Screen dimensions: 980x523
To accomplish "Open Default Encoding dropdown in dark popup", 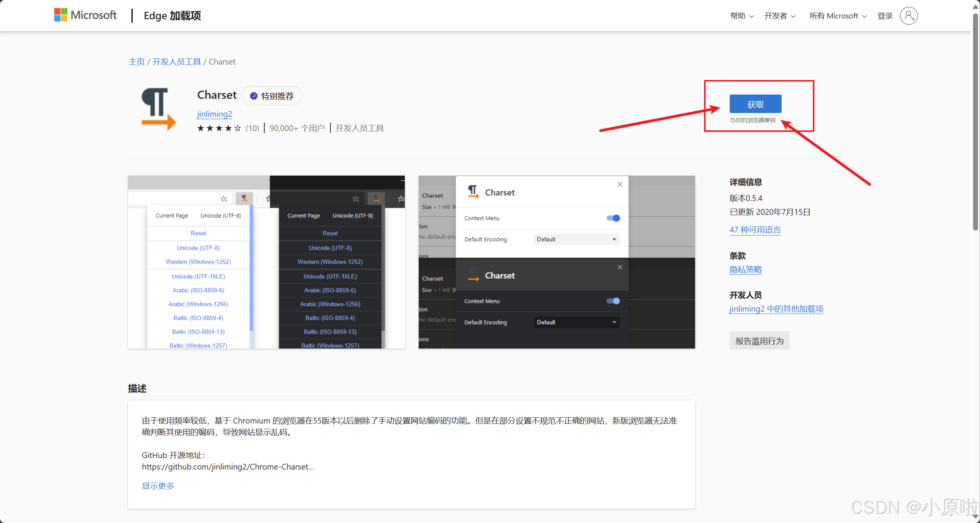I will point(576,322).
